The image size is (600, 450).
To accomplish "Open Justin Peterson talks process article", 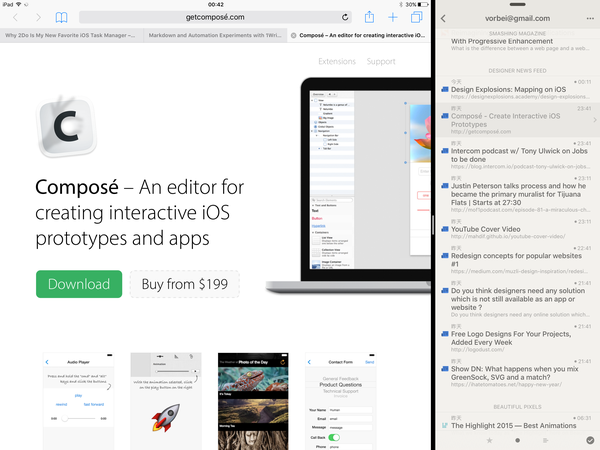I will 517,194.
